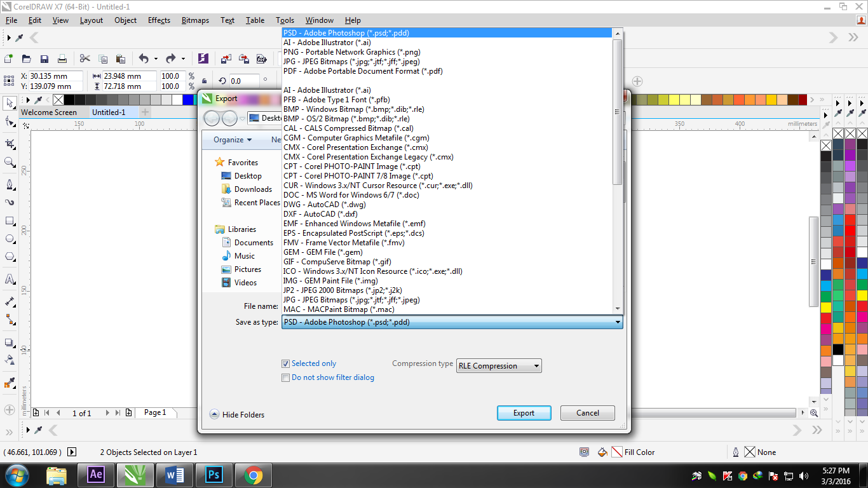The image size is (868, 488).
Task: Click the Windows Start button
Action: (17, 475)
